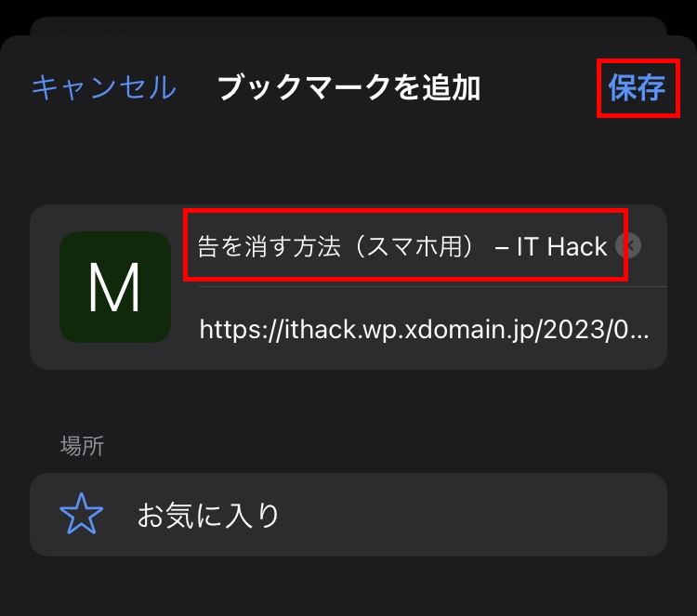This screenshot has height=616, width=697.
Task: Clear the bookmark title with x icon
Action: coord(628,245)
